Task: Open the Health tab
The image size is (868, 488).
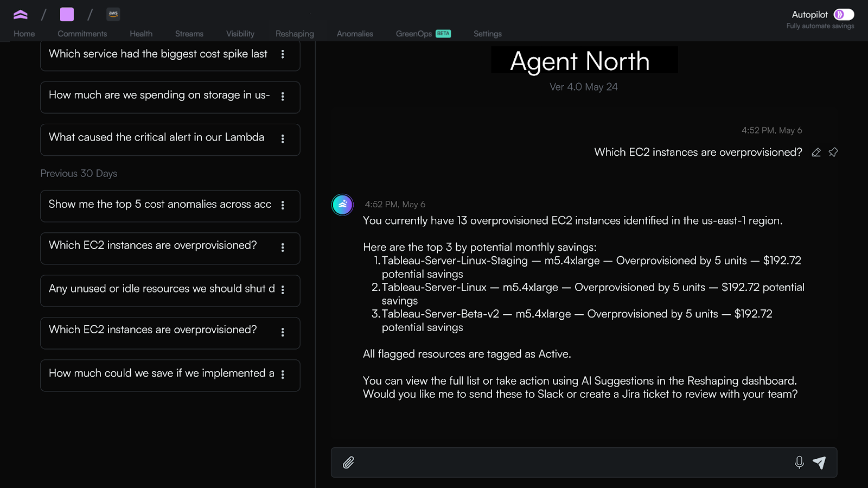Action: coord(141,34)
